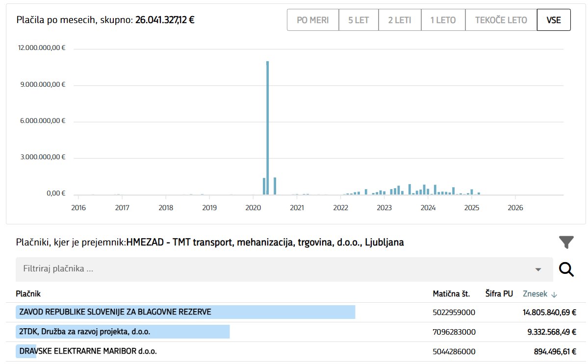Open the filter funnel icon

click(x=566, y=243)
